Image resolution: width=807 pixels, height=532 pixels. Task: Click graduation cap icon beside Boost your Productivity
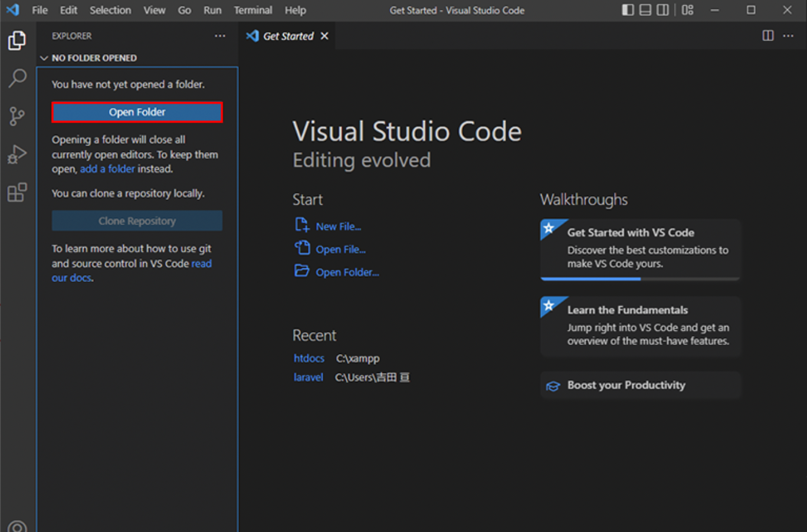click(x=553, y=386)
